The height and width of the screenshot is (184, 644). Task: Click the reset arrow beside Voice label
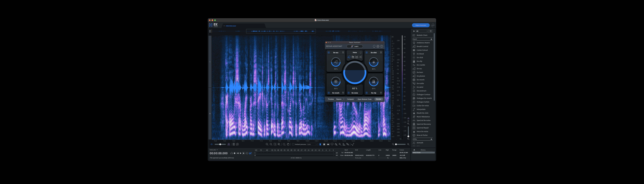pos(360,52)
